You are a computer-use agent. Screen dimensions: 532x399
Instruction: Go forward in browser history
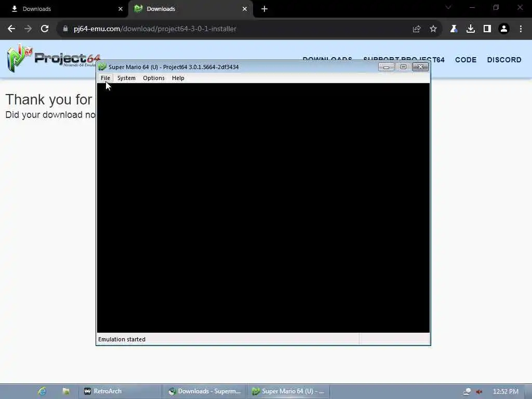click(x=28, y=29)
